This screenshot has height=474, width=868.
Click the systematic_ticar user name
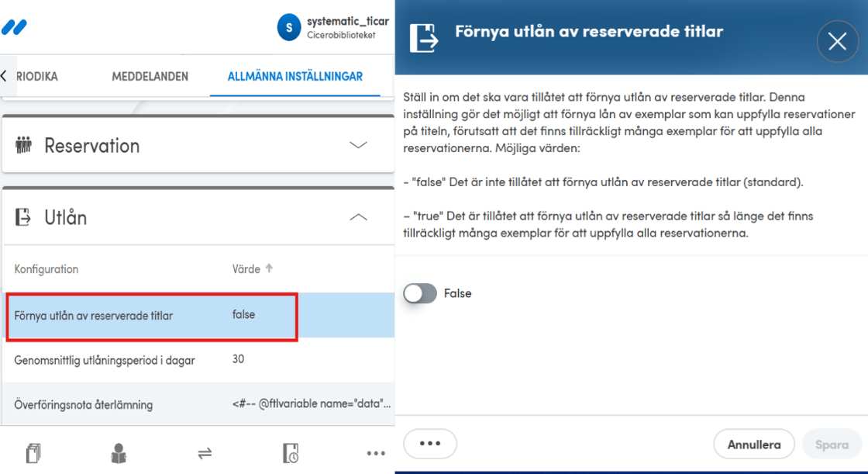pos(348,21)
